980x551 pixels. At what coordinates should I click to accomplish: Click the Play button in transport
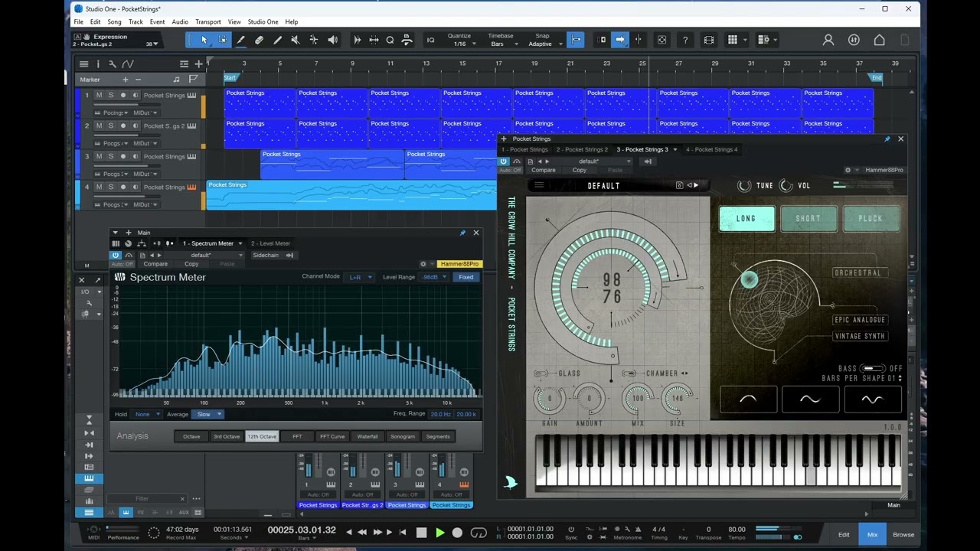pos(439,533)
